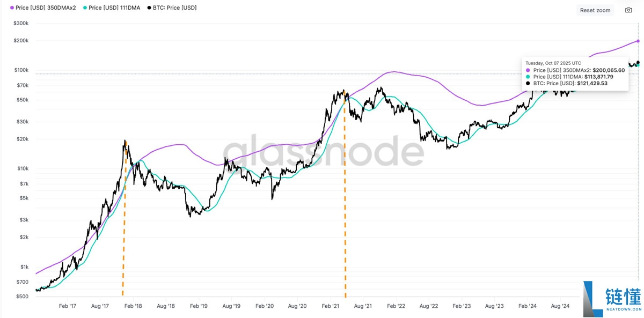Screen dimensions: 644x318
Task: Click the Feb '21 x-axis label
Action: point(330,306)
